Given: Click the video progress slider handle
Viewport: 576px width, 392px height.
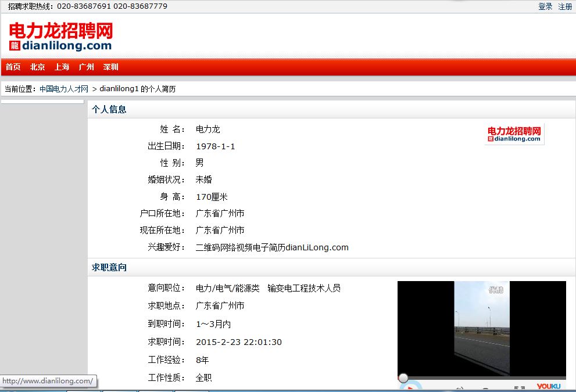Looking at the screenshot, I should coord(403,378).
